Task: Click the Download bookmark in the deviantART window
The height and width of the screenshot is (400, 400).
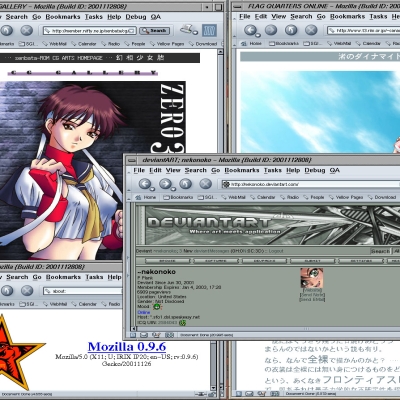Action: coord(382,197)
